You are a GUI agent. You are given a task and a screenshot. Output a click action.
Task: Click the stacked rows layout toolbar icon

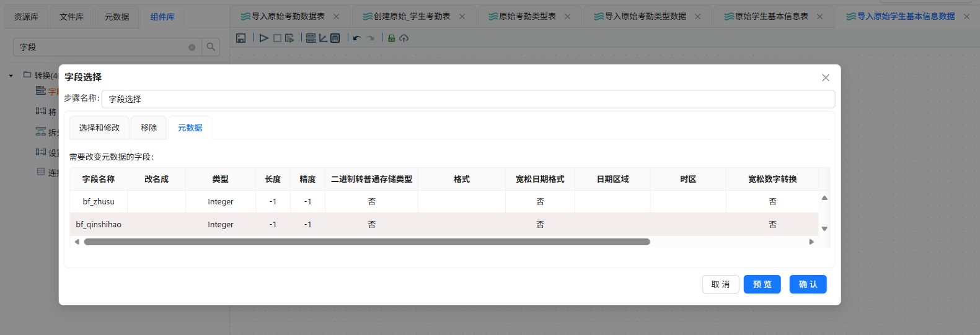click(311, 38)
